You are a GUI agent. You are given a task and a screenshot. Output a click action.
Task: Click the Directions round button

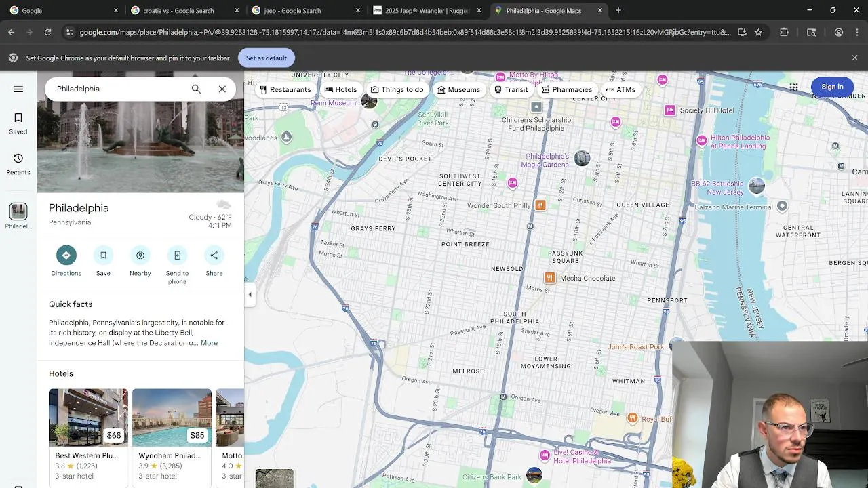coord(66,255)
